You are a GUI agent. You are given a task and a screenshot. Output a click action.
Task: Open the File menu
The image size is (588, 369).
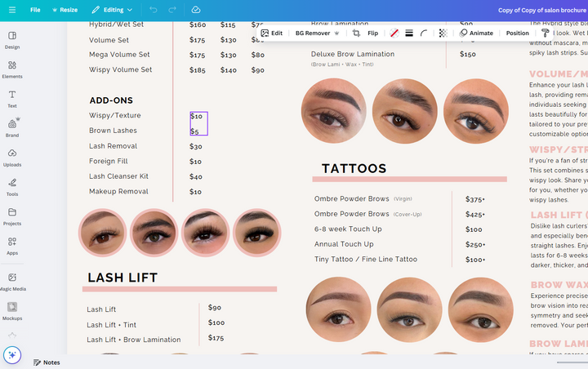(x=35, y=10)
